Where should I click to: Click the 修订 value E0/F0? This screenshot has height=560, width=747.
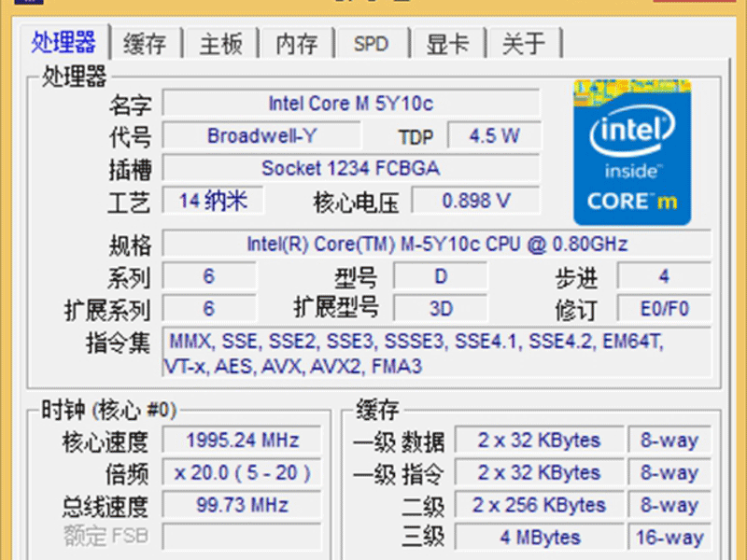[664, 309]
